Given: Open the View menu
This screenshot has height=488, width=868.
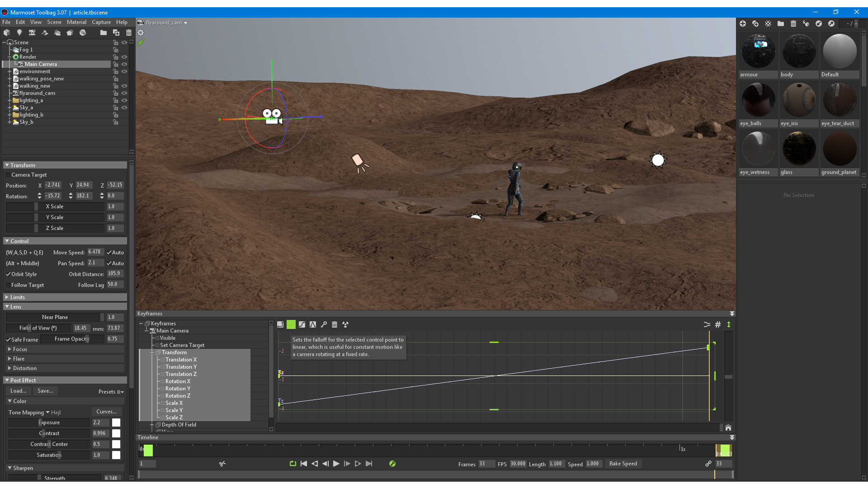Looking at the screenshot, I should click(36, 22).
